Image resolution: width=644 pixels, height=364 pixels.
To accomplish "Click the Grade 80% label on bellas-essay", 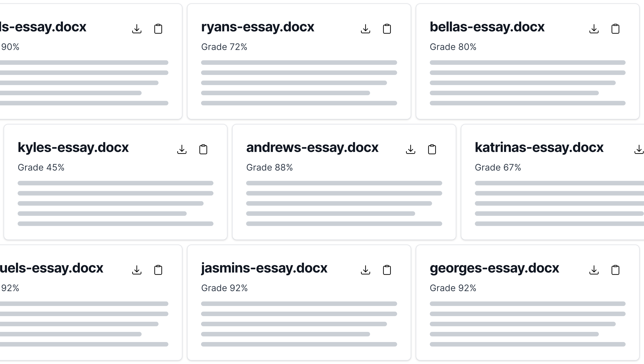I will (453, 47).
